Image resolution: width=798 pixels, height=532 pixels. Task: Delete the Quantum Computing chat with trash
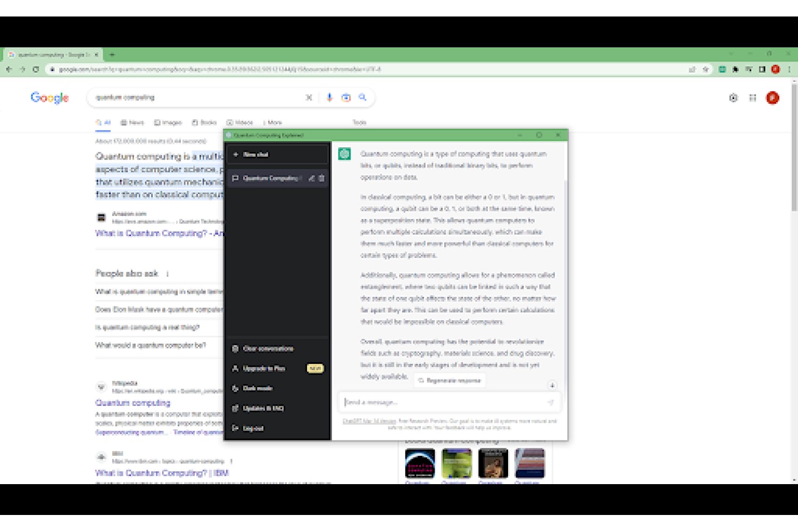pyautogui.click(x=321, y=178)
